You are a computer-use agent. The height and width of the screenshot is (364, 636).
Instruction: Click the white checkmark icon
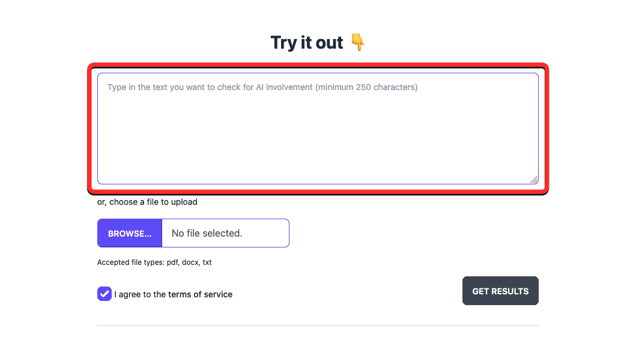coord(104,294)
